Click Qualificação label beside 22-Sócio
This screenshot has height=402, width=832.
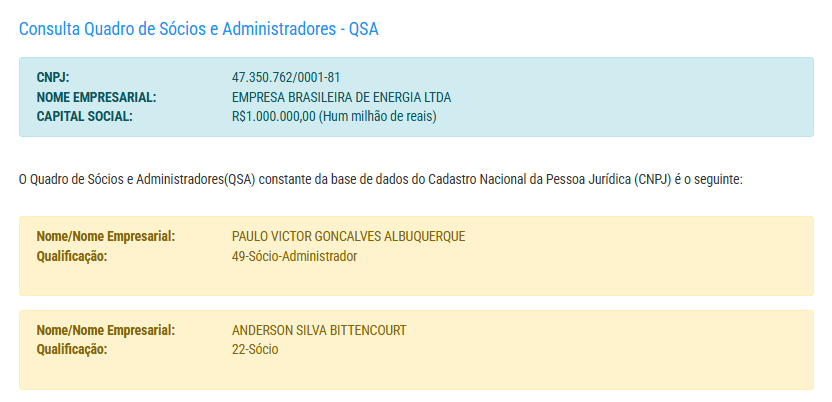coord(71,350)
